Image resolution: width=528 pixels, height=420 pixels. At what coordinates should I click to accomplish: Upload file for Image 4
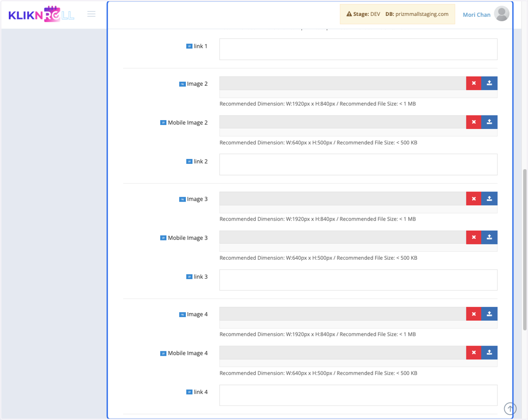pyautogui.click(x=489, y=314)
